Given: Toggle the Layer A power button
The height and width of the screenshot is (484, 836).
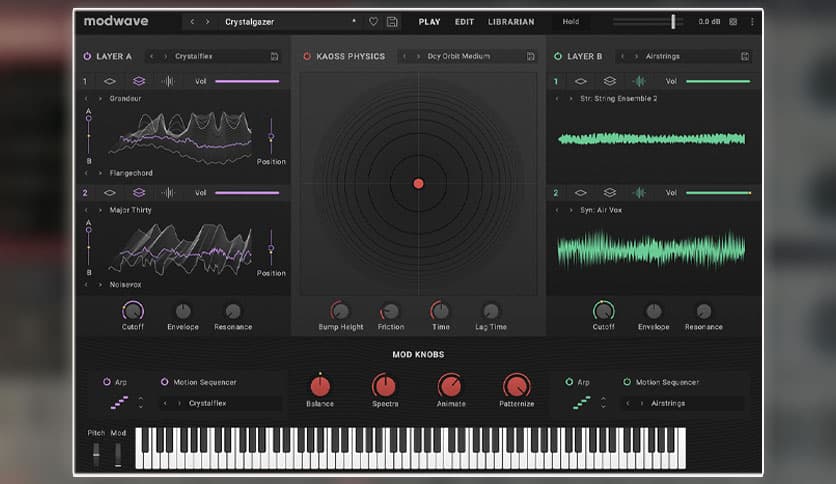Looking at the screenshot, I should tap(87, 57).
